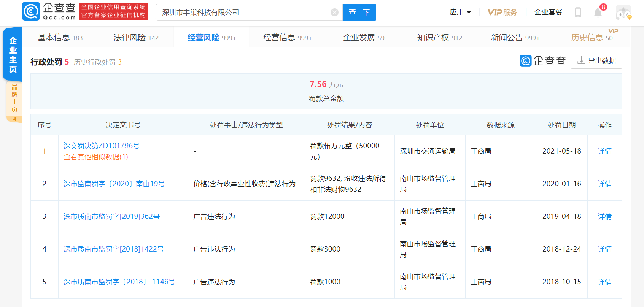The height and width of the screenshot is (307, 644).
Task: Click the 查一下 search button
Action: [x=359, y=12]
